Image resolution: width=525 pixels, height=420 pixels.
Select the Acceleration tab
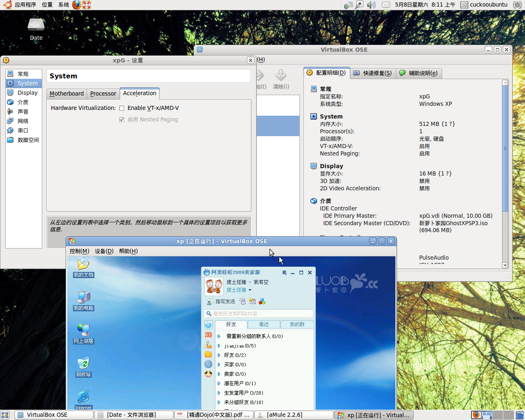coord(139,93)
